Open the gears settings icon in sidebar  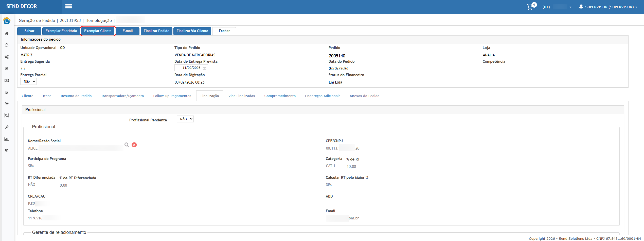[7, 57]
